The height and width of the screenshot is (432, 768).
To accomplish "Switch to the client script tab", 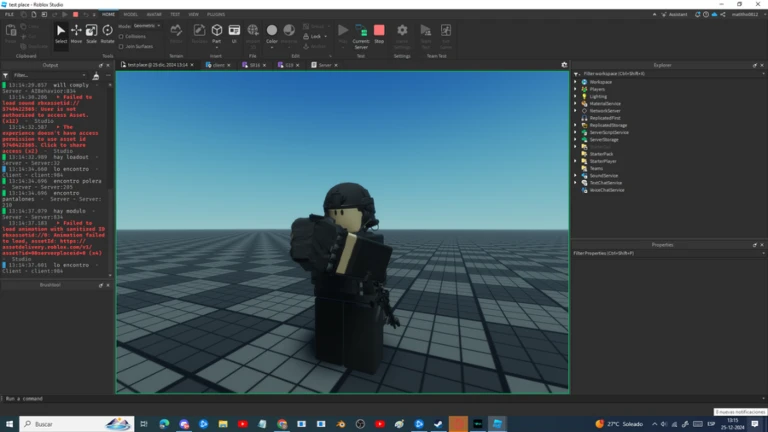I will (216, 65).
